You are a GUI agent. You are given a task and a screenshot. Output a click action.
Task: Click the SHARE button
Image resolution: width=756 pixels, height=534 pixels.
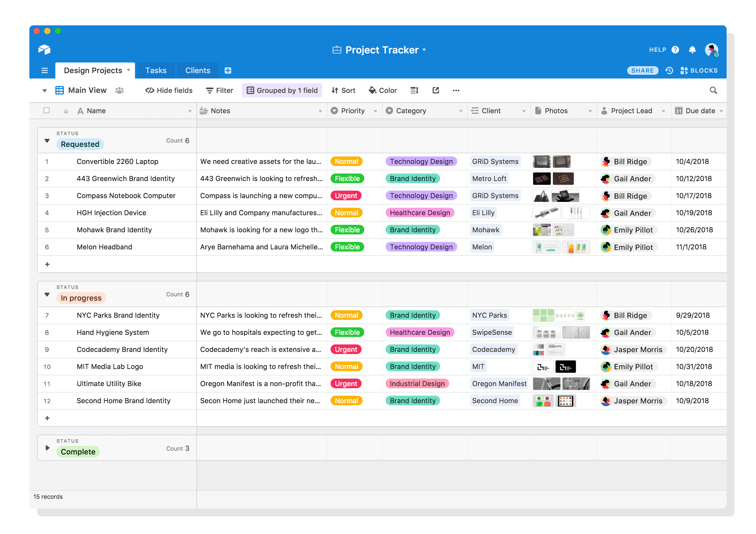click(642, 70)
